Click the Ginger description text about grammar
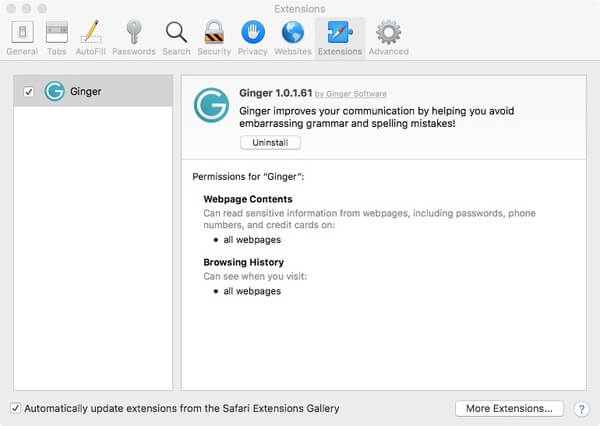Image resolution: width=600 pixels, height=426 pixels. [377, 117]
